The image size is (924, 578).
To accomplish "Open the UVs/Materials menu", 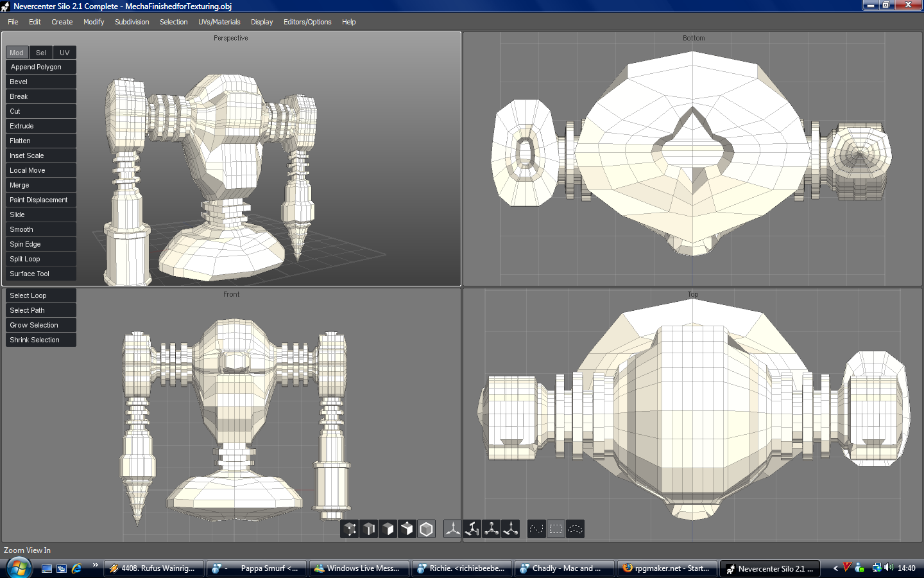I will [219, 22].
